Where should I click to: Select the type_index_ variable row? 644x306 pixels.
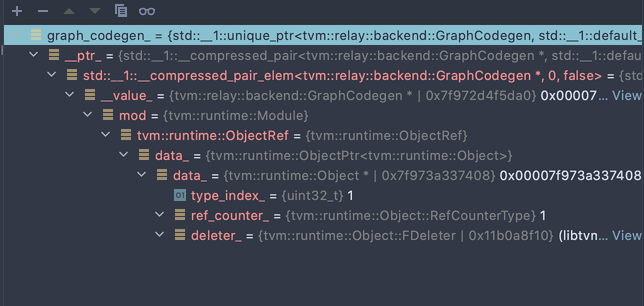227,196
